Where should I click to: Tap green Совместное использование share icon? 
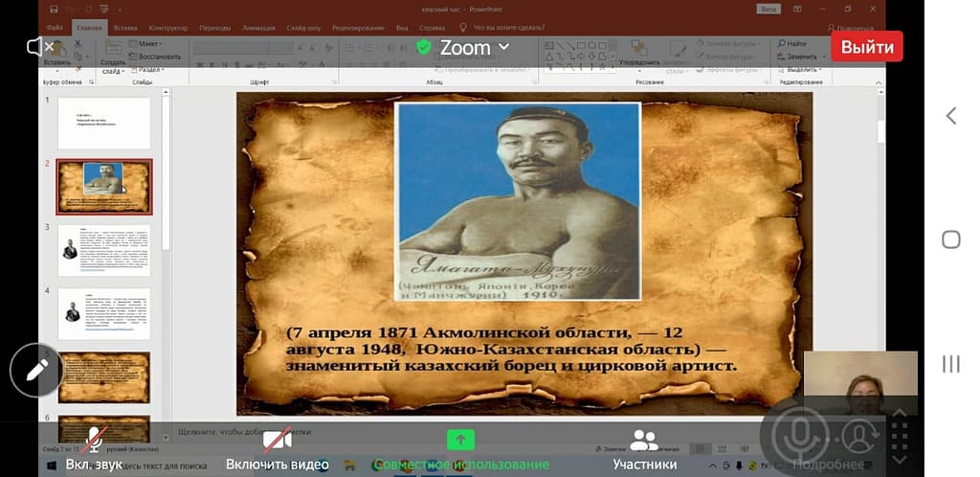pos(461,440)
